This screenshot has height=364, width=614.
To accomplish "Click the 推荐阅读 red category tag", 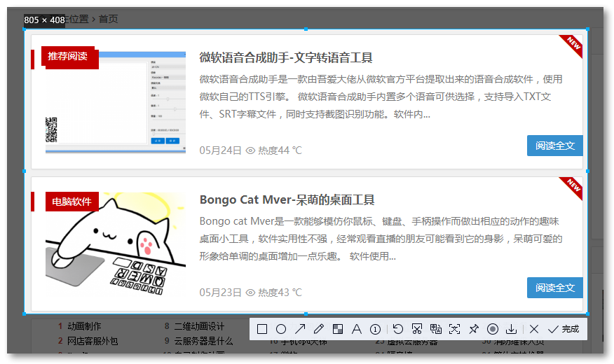I will (68, 56).
